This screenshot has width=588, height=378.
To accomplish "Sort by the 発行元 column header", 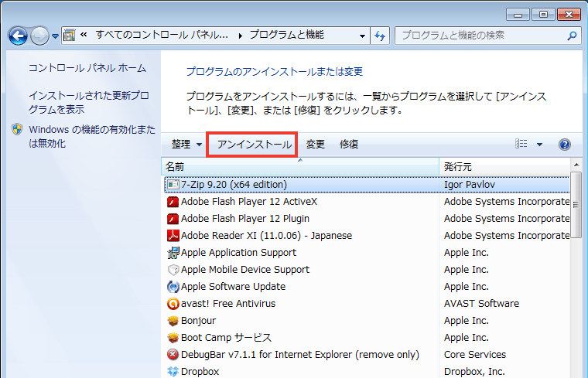I will pyautogui.click(x=504, y=166).
